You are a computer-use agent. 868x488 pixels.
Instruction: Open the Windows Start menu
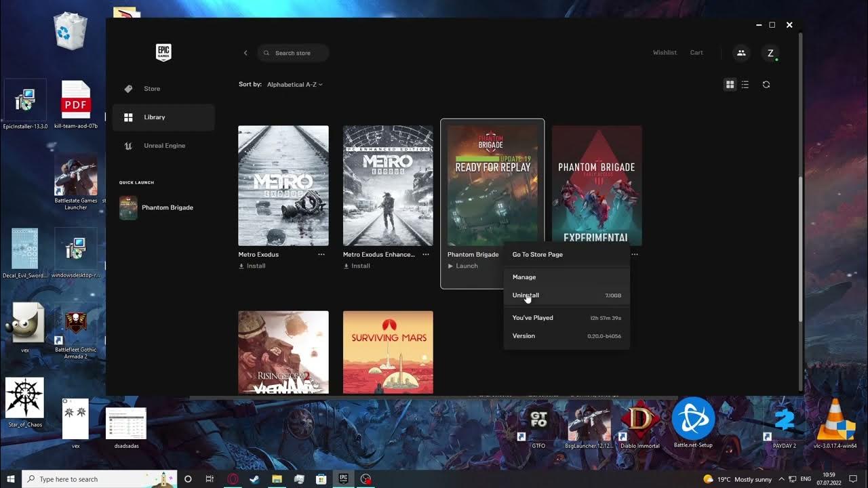point(11,479)
